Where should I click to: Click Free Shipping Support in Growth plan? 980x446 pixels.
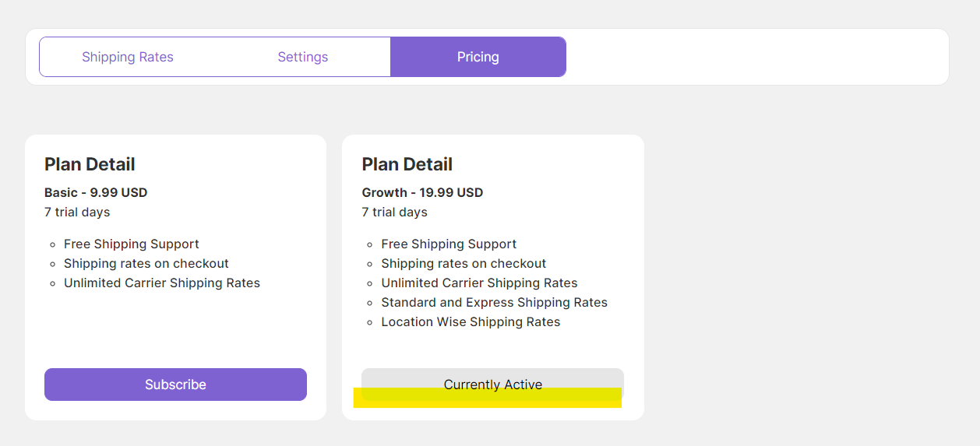(x=449, y=244)
